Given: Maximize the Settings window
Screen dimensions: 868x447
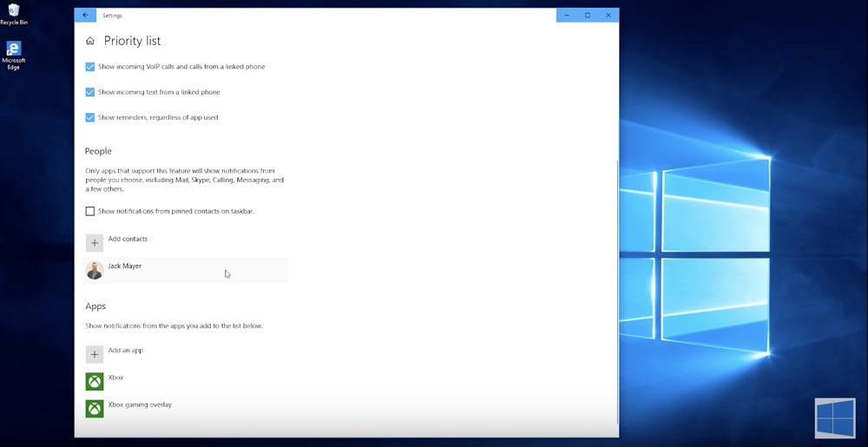Looking at the screenshot, I should tap(588, 16).
